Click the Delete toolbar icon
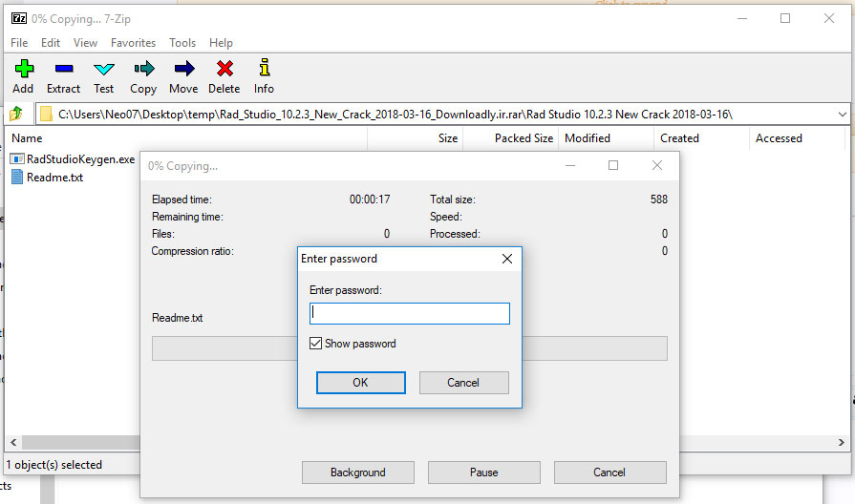 point(224,69)
